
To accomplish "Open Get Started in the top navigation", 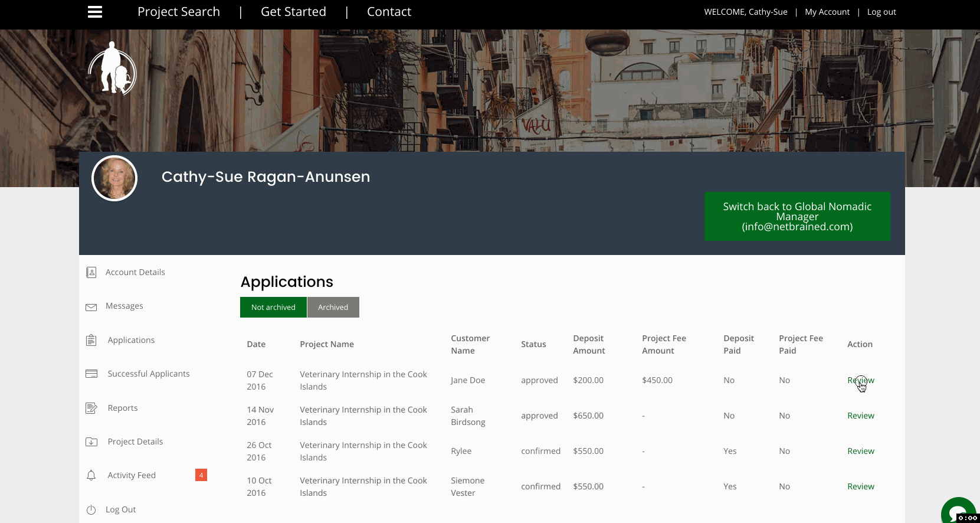I will pos(293,12).
